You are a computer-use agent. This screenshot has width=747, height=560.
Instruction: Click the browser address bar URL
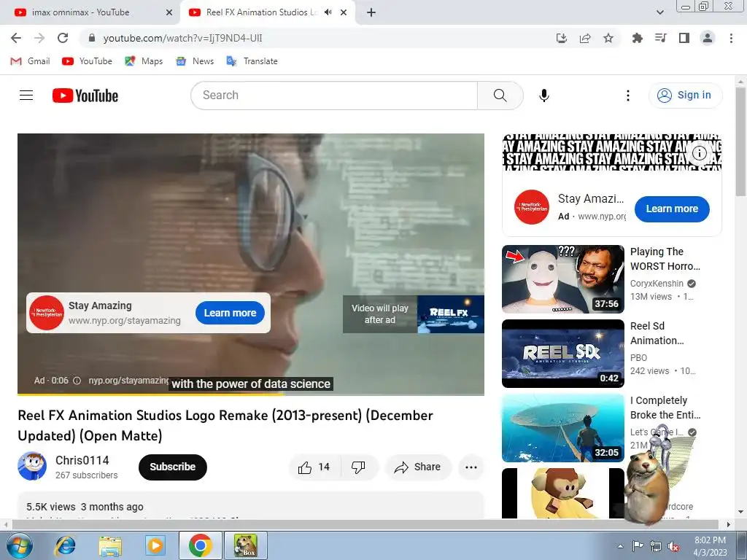pyautogui.click(x=182, y=38)
